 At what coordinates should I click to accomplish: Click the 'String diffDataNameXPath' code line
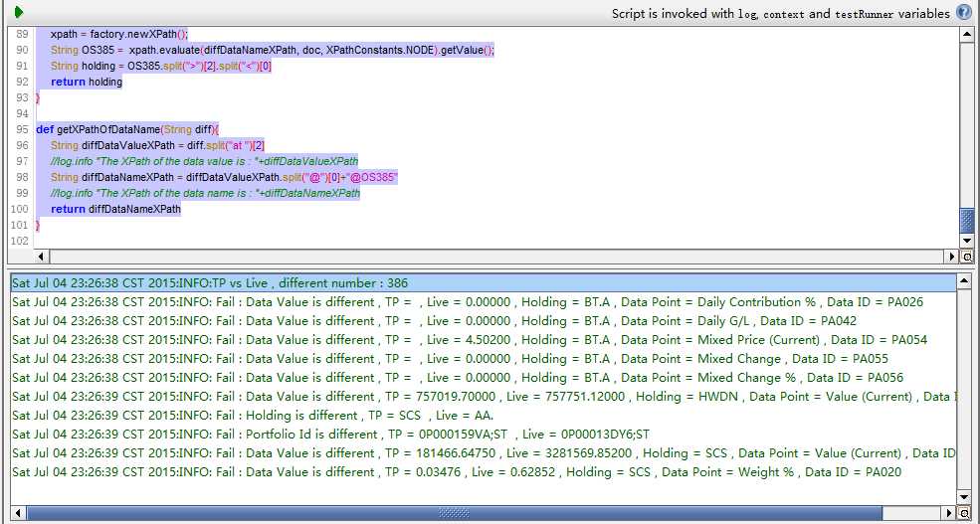(224, 177)
